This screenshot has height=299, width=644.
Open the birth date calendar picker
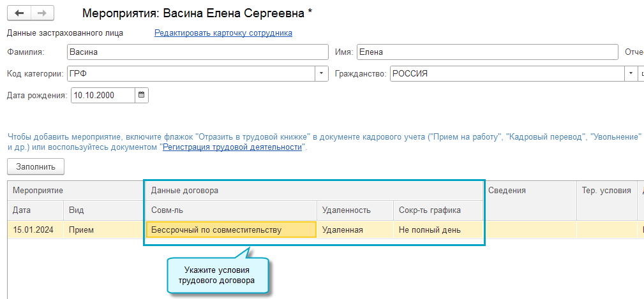[x=142, y=96]
